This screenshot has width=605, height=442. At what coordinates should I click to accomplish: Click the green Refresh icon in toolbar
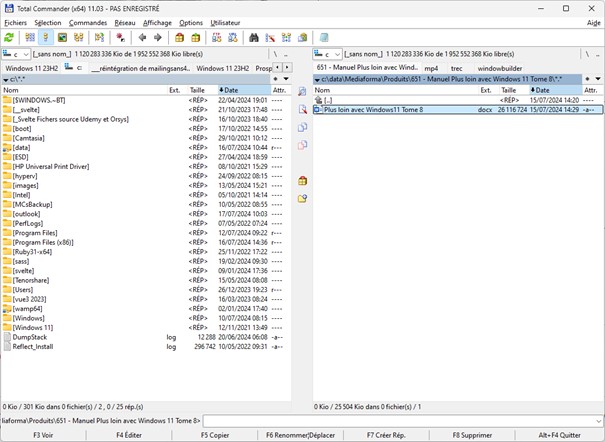9,37
